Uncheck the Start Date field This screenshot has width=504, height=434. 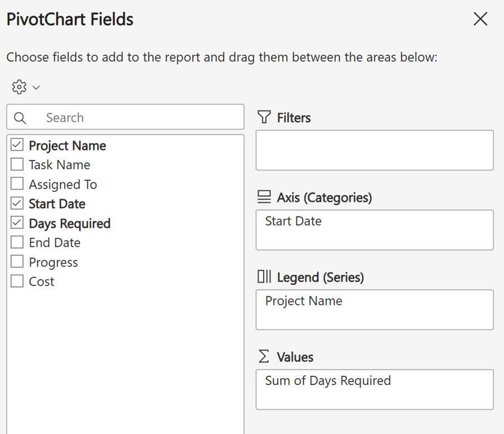[x=17, y=204]
